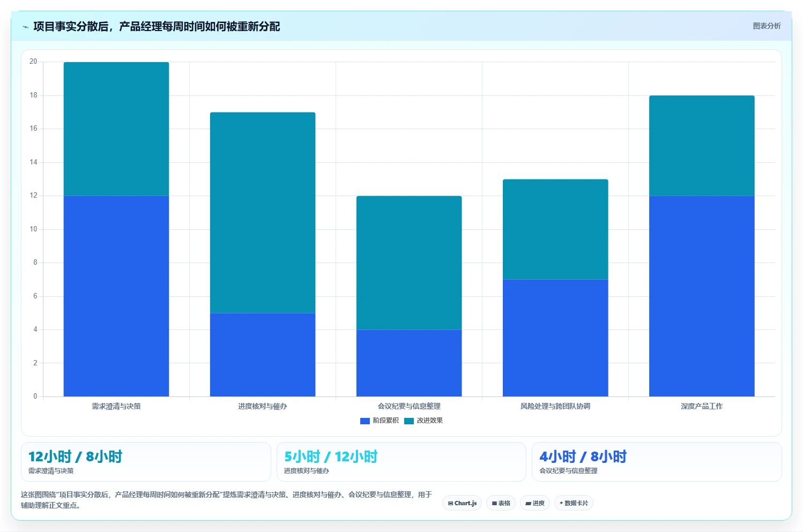Select the teal bar segment for 深度产品工作
The height and width of the screenshot is (532, 803).
[x=702, y=146]
